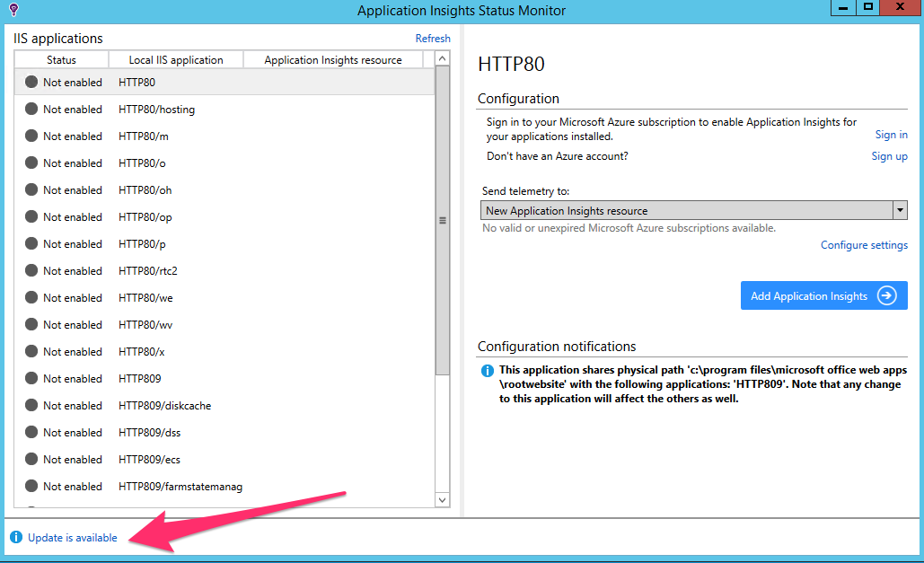This screenshot has width=924, height=563.
Task: Click the arrow icon on Add Application Insights
Action: [x=887, y=295]
